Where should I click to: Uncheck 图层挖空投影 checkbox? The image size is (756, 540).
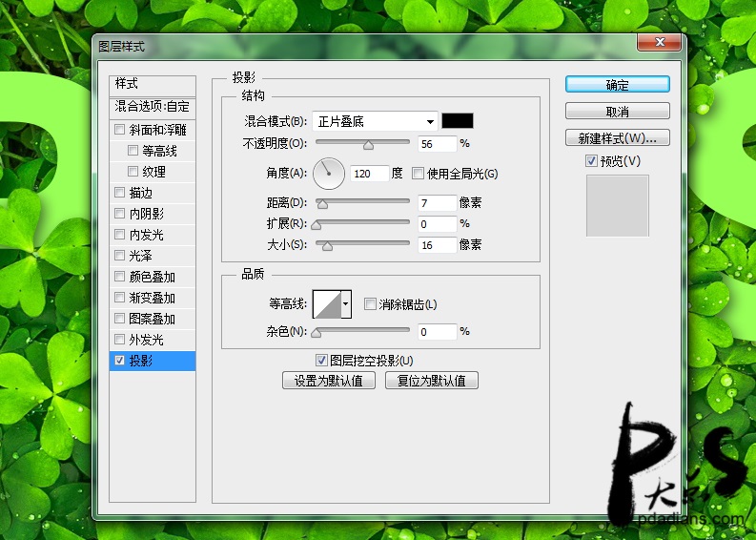tap(321, 360)
